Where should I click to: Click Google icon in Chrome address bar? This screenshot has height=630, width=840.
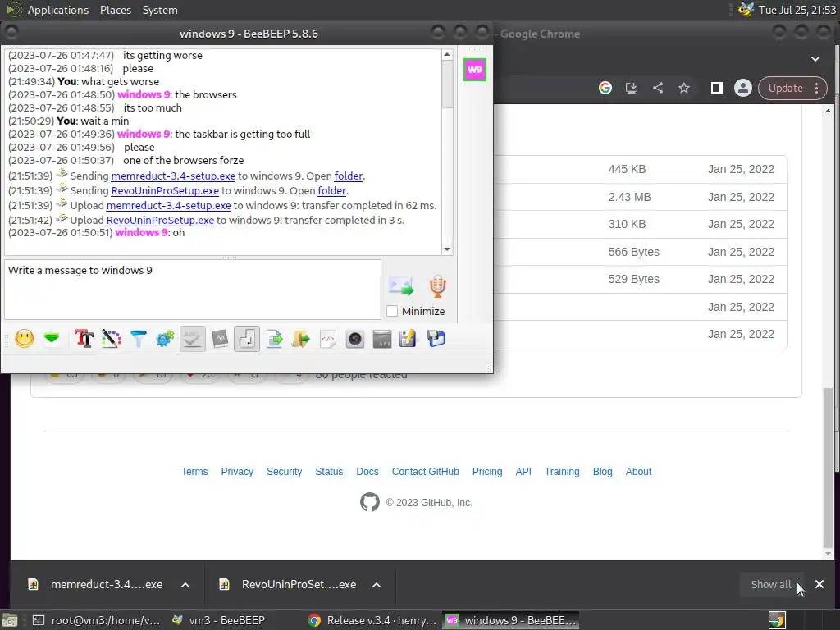click(x=605, y=89)
